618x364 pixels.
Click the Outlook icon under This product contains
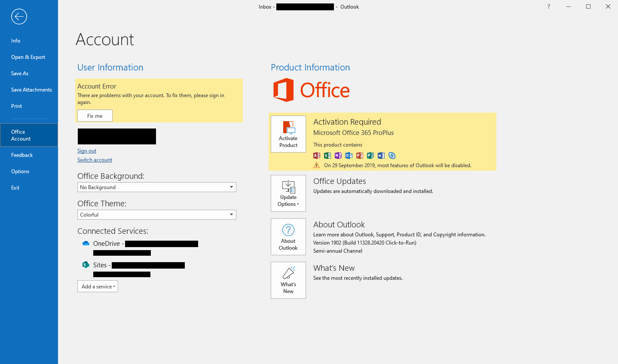(349, 155)
